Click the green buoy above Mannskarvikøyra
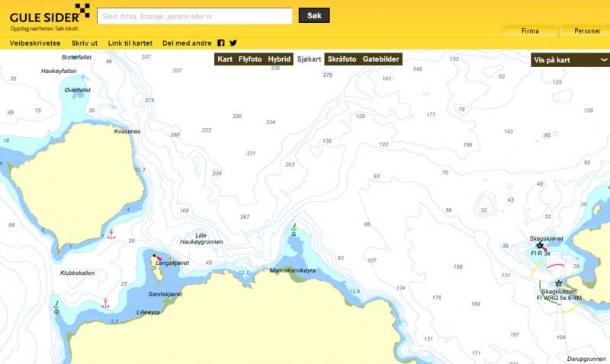The image size is (610, 364). coord(294,227)
